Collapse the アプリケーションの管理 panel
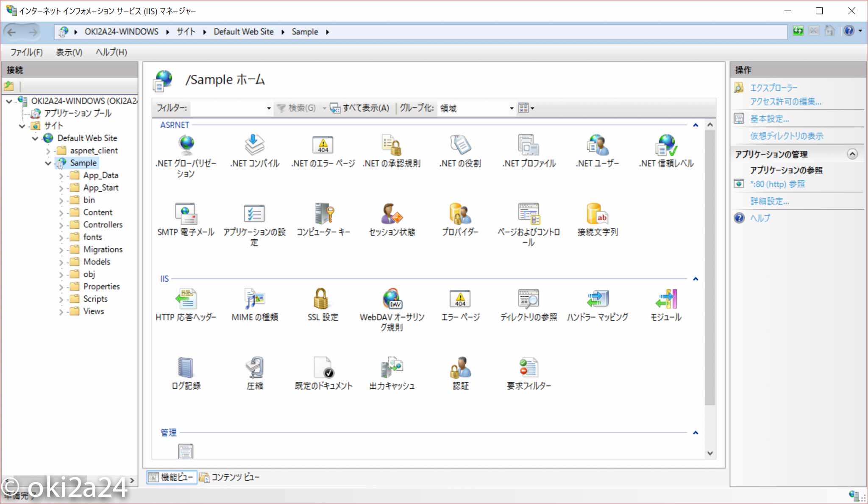Image resolution: width=868 pixels, height=504 pixels. tap(852, 154)
